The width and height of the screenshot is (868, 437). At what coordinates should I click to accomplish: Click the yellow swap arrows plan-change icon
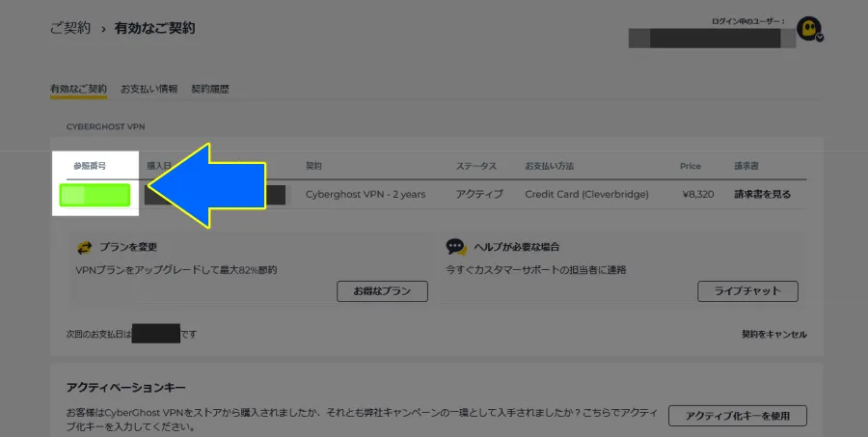(x=84, y=248)
